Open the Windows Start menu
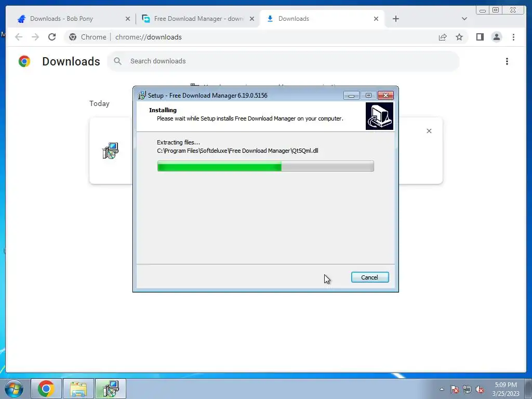The width and height of the screenshot is (532, 399). click(x=14, y=389)
